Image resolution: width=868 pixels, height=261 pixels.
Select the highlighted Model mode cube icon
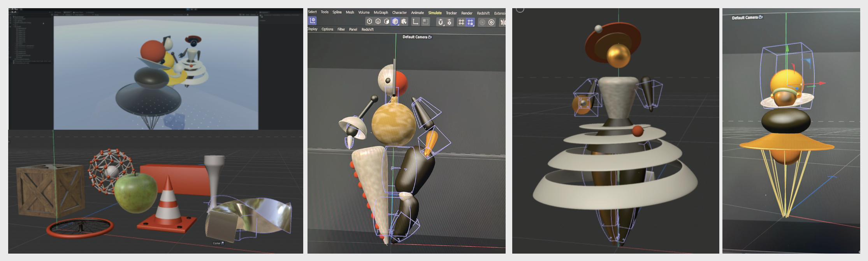395,22
